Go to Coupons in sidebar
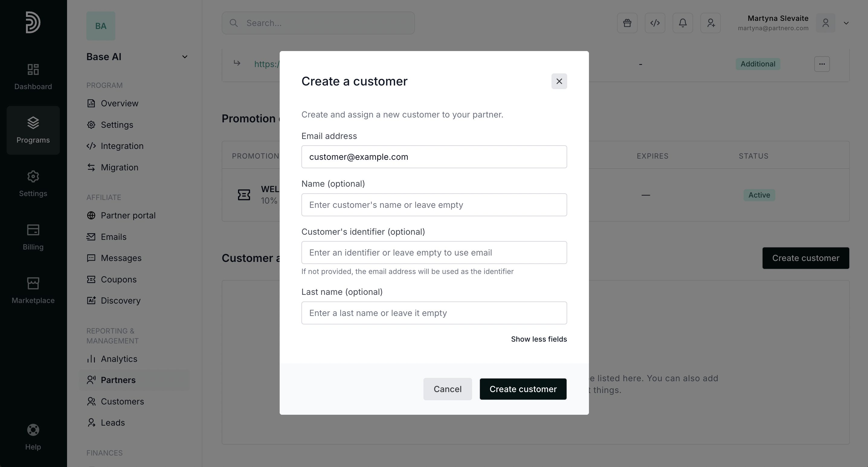 (x=118, y=279)
